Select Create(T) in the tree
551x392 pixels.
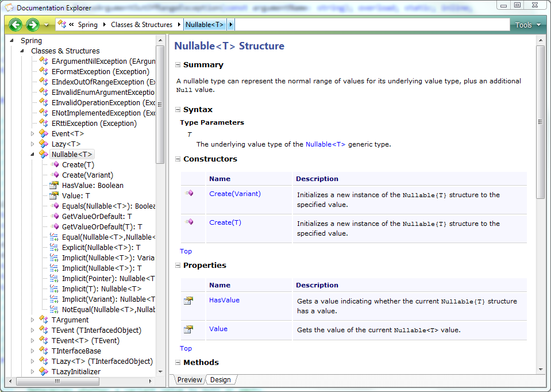tap(78, 164)
